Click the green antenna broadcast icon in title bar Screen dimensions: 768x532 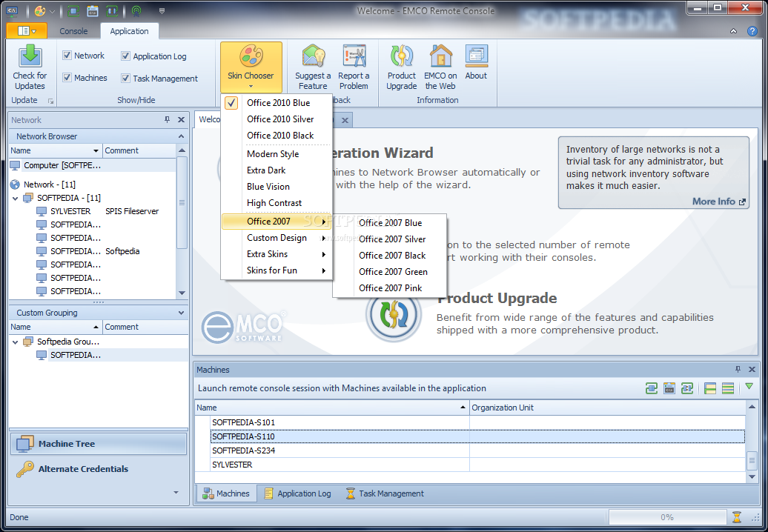click(x=136, y=10)
